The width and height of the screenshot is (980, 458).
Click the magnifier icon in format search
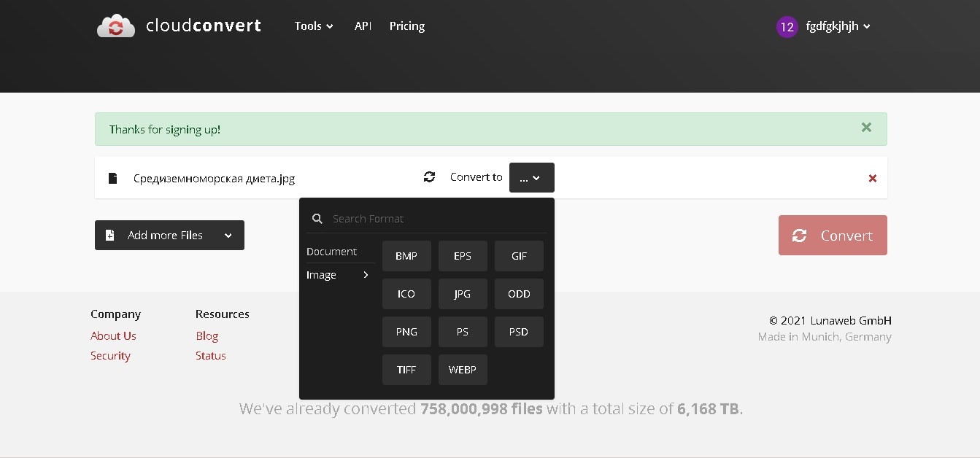click(317, 218)
